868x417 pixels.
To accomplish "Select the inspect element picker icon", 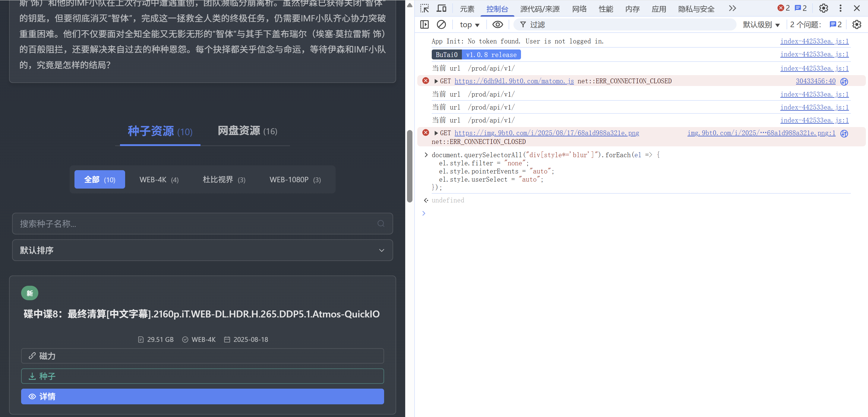I will point(424,8).
